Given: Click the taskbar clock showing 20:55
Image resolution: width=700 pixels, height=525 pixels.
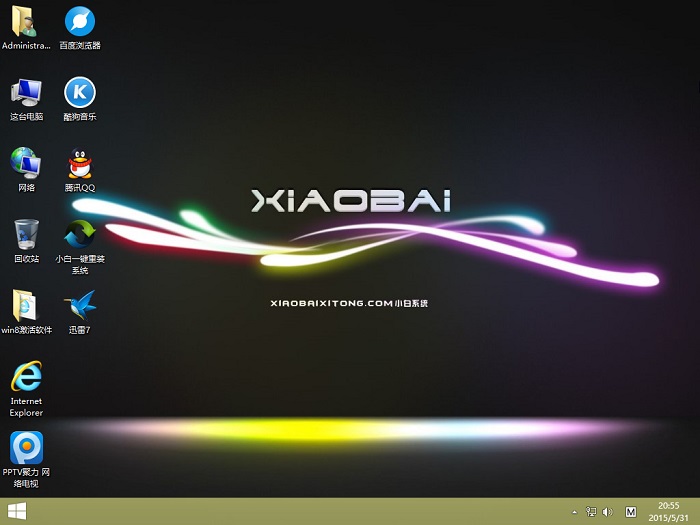Looking at the screenshot, I should point(668,511).
